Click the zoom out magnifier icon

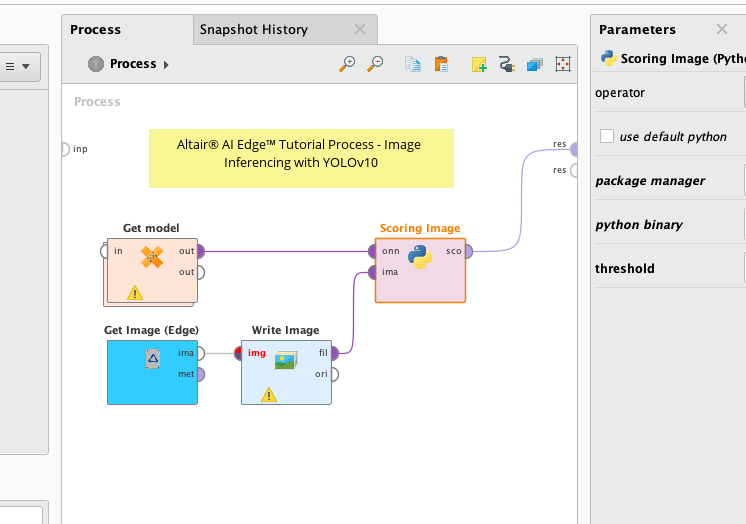tap(375, 64)
